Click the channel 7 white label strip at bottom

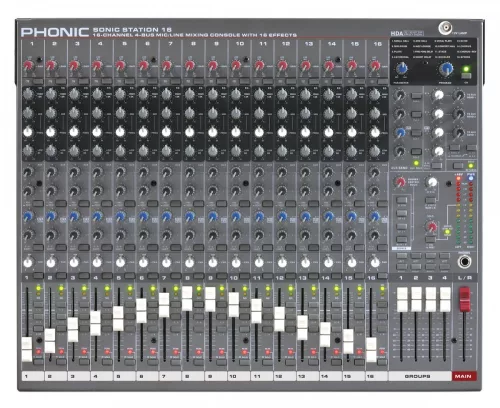coord(171,376)
